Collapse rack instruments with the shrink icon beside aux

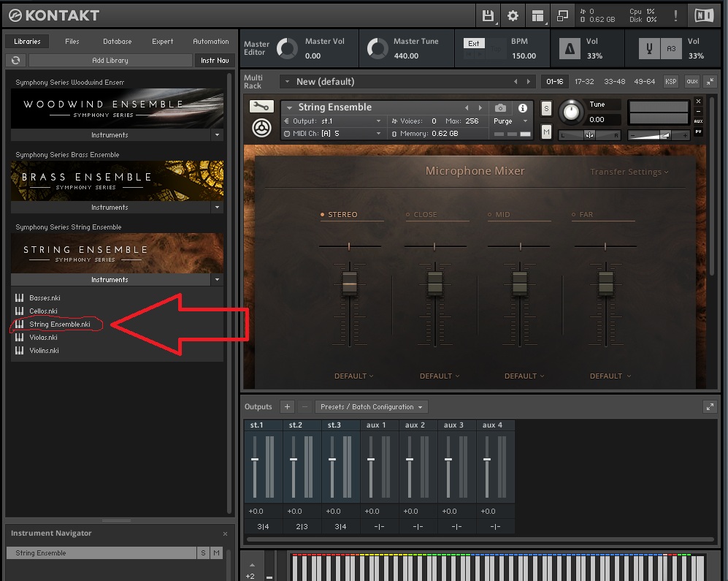pyautogui.click(x=710, y=82)
